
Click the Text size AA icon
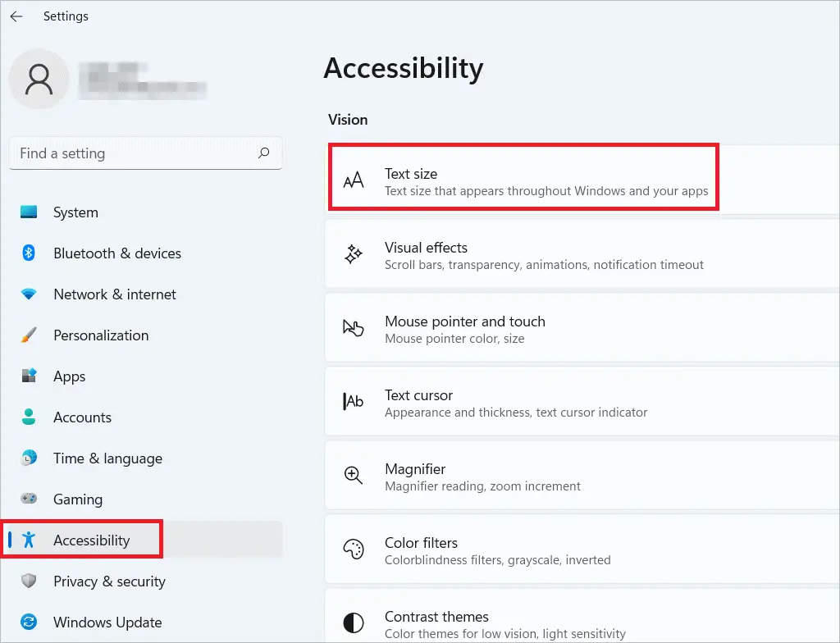click(x=354, y=180)
